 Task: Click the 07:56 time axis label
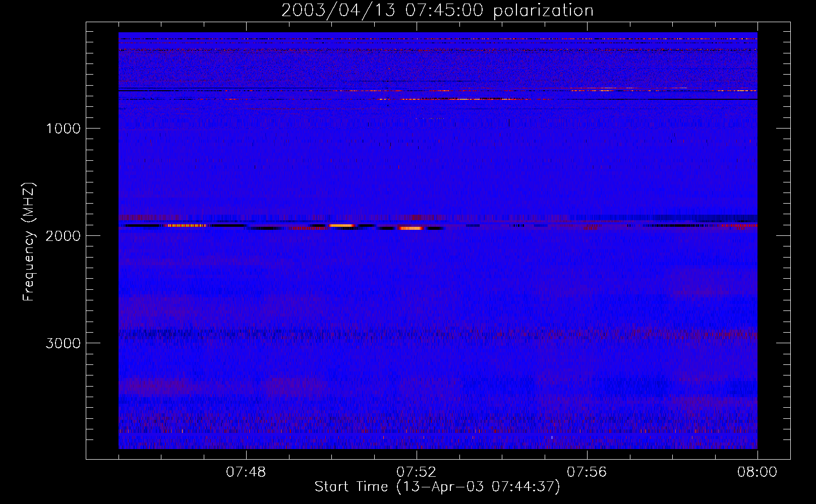(587, 472)
